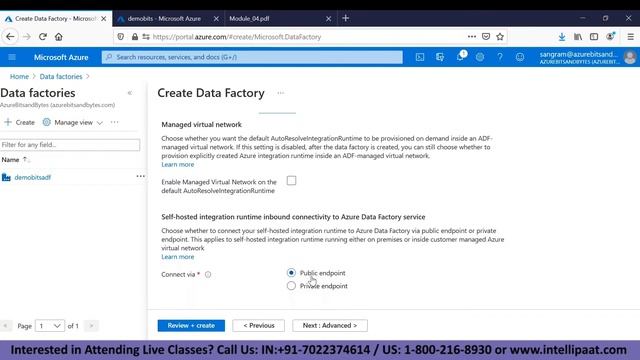The width and height of the screenshot is (640, 360).
Task: Open Learn more under Self-hosted integration runtime
Action: (178, 257)
